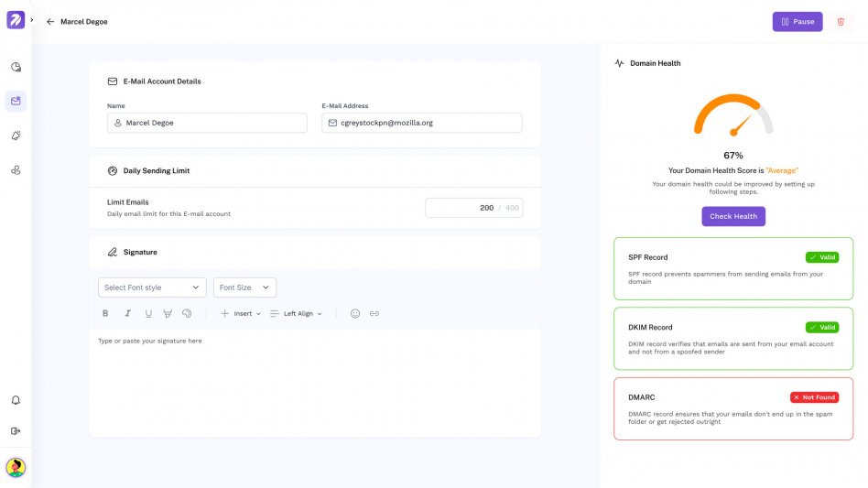Click the logout icon in the sidebar

16,431
